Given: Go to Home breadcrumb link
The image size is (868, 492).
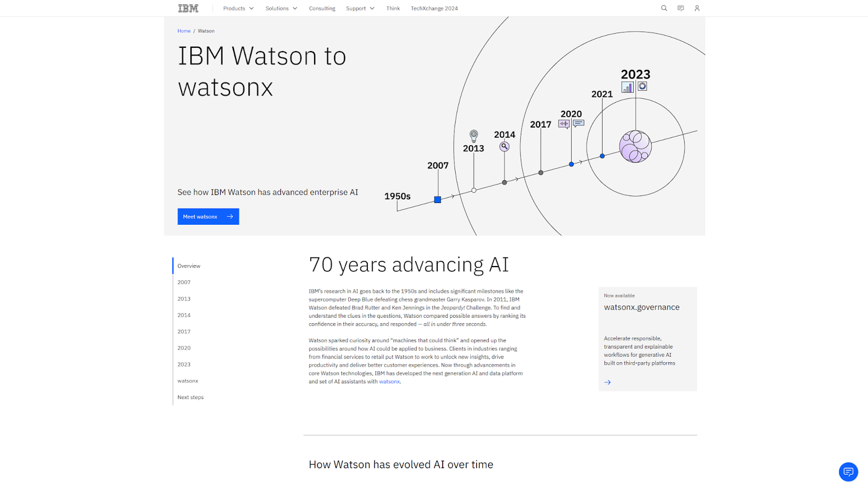Looking at the screenshot, I should (184, 31).
